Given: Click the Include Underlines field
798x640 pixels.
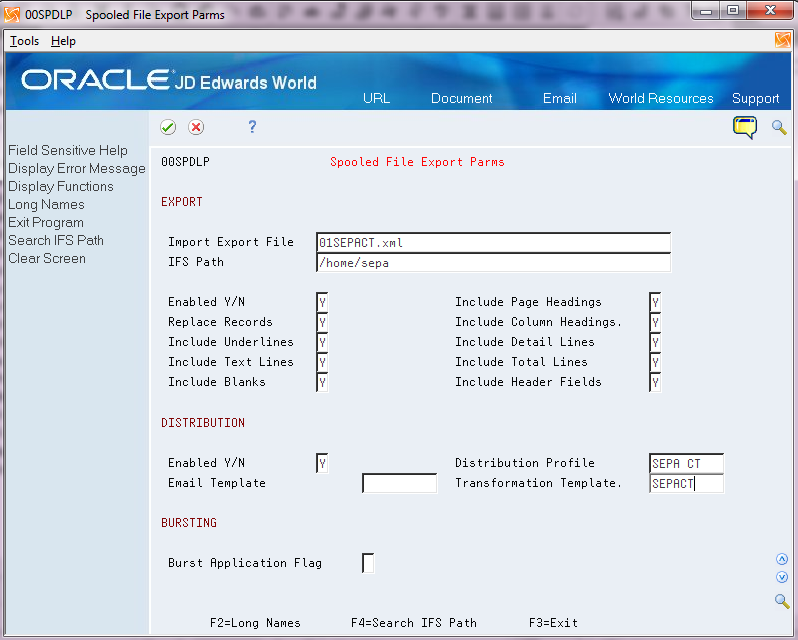Looking at the screenshot, I should (x=322, y=342).
